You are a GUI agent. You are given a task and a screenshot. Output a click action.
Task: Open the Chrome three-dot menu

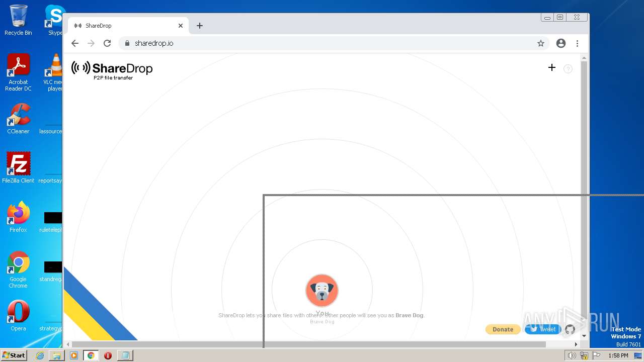(577, 43)
